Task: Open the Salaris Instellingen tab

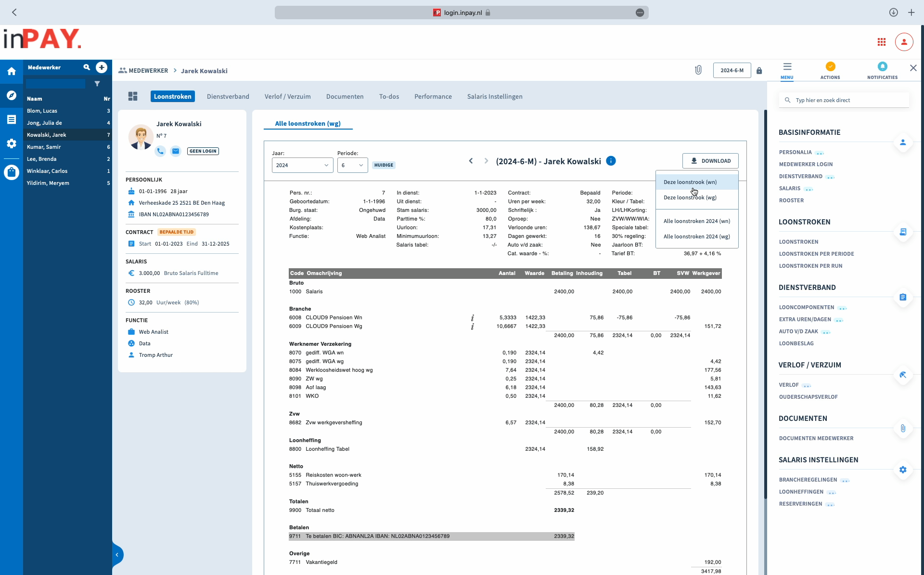Action: coord(495,96)
